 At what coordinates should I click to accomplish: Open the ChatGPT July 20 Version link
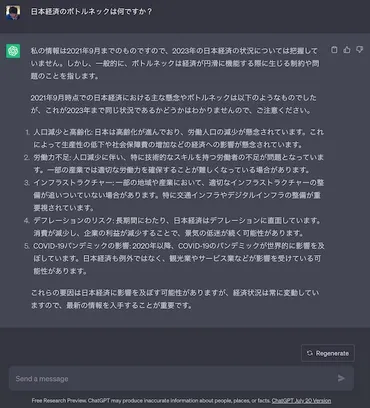tap(301, 401)
